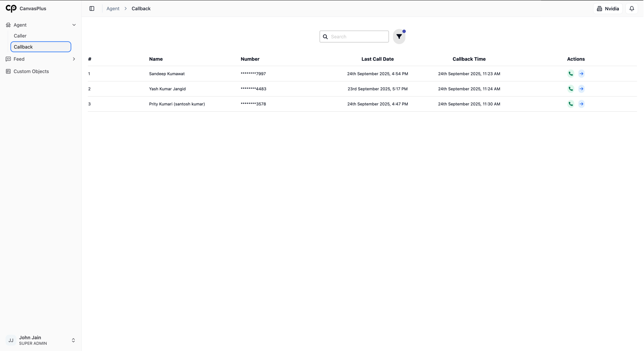Screen dimensions: 644x351
Task: Open the Feed menu item
Action: coord(19,59)
